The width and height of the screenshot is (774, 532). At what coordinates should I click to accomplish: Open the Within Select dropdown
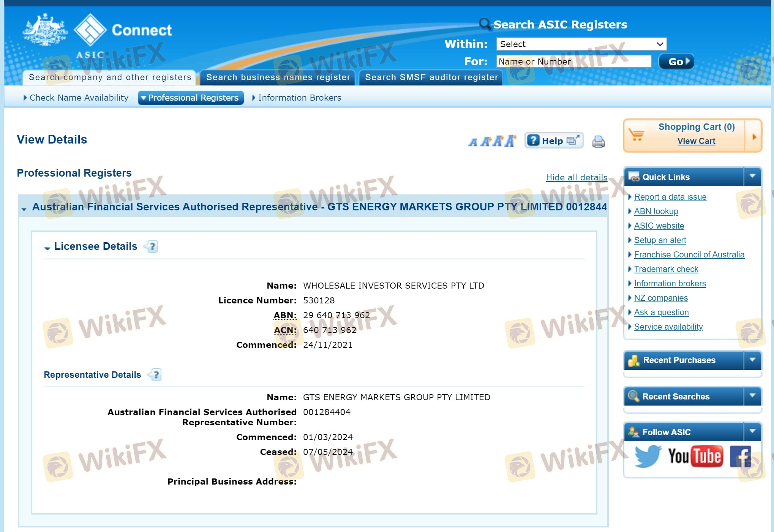581,44
